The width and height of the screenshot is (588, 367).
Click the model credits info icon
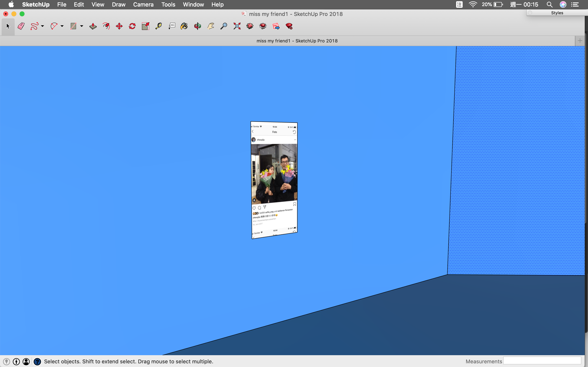coord(16,361)
